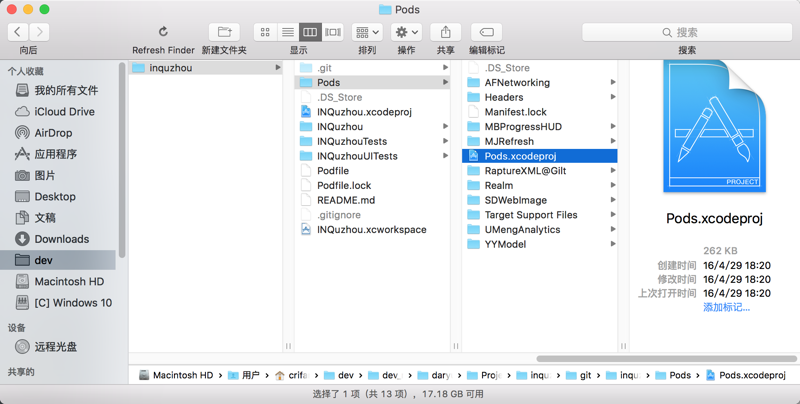The image size is (800, 404).
Task: Open 远程光盘 in sidebar
Action: tap(60, 347)
